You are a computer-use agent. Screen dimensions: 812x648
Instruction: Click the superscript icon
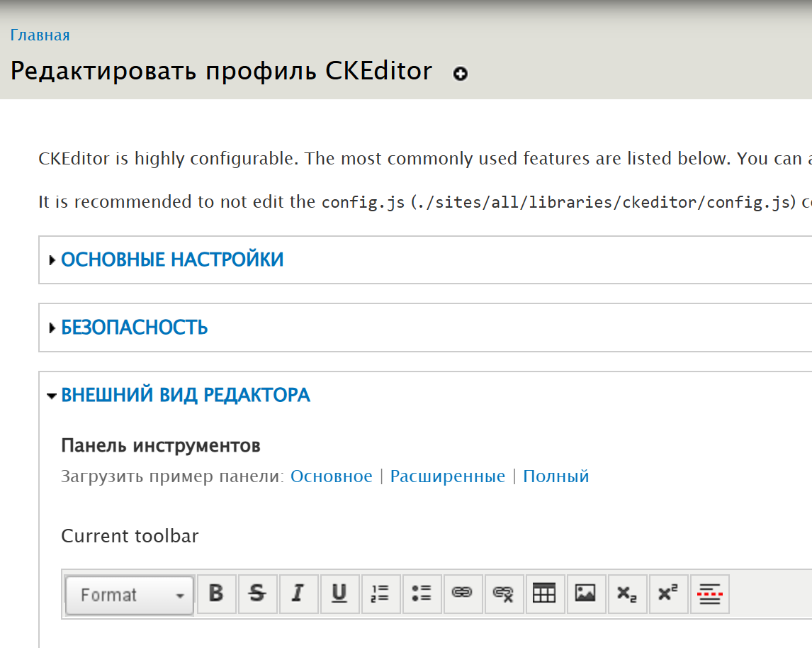click(x=668, y=593)
